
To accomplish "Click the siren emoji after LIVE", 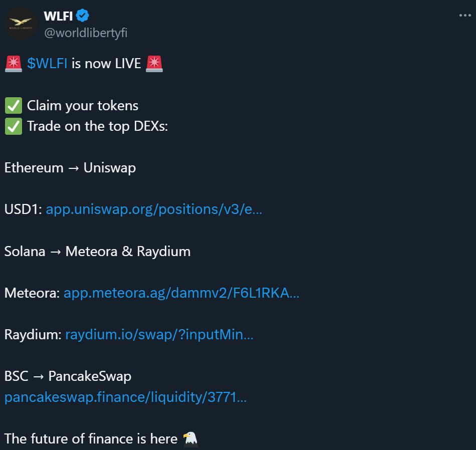I will click(154, 64).
